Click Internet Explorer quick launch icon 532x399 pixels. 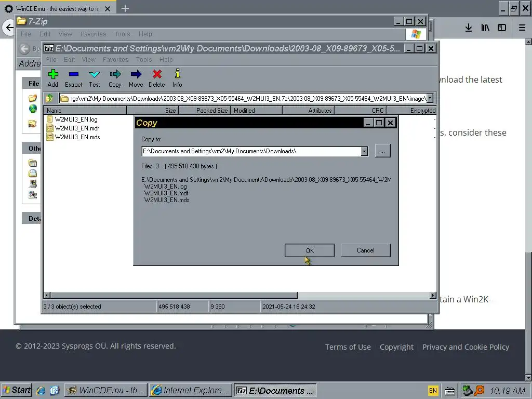(x=41, y=391)
